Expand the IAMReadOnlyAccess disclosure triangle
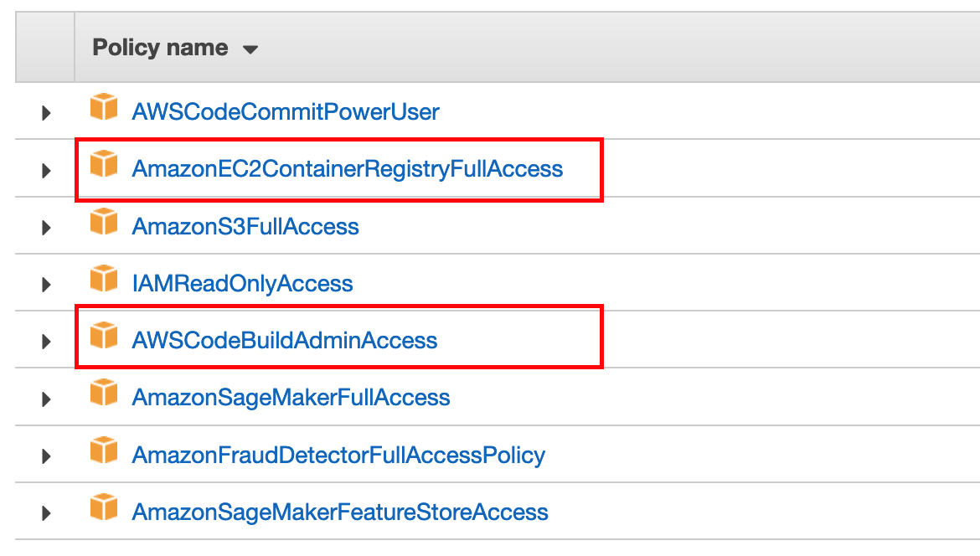The image size is (980, 556). click(x=45, y=285)
